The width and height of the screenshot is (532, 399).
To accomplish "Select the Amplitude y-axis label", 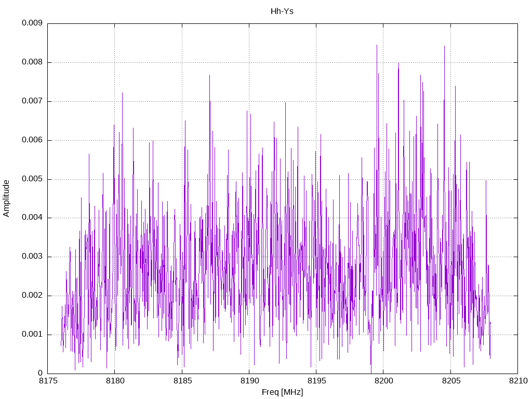I will pyautogui.click(x=6, y=198).
